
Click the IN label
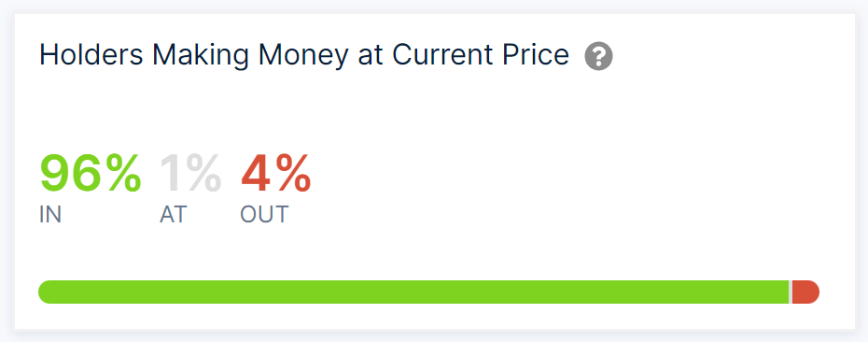[x=50, y=215]
